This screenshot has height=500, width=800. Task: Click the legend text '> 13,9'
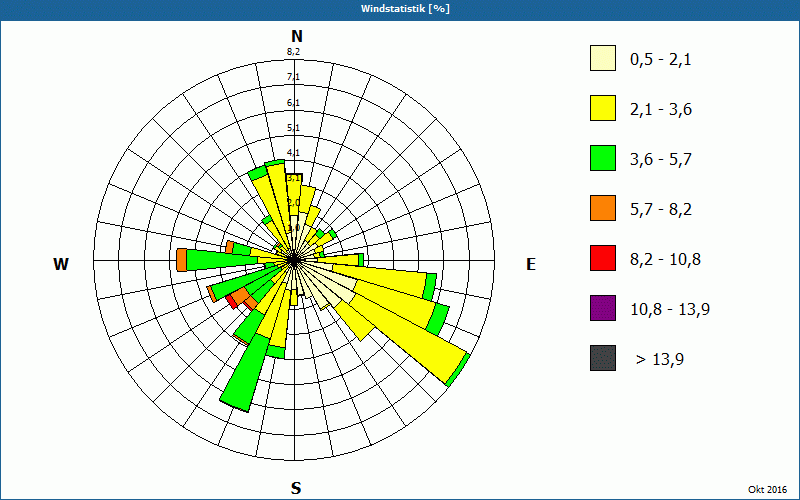pyautogui.click(x=660, y=360)
